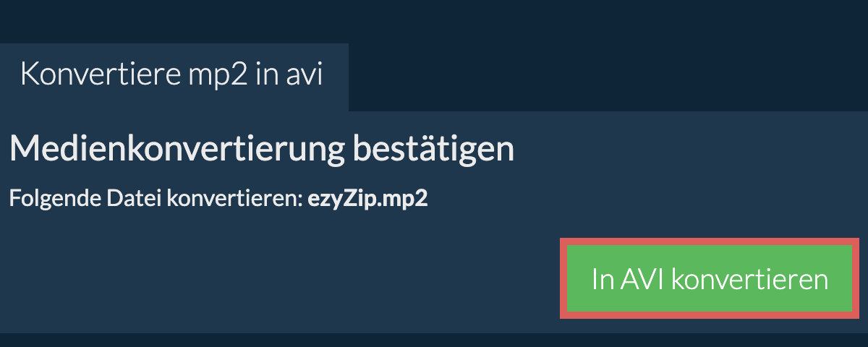Click the bold source file name to convert

click(368, 199)
